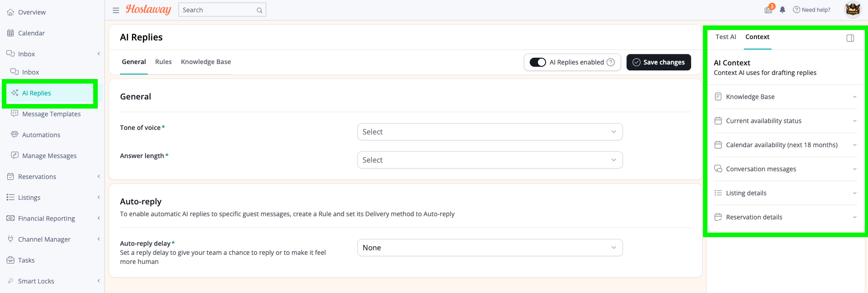
Task: Click the AI Replies enabled help icon
Action: pos(611,62)
